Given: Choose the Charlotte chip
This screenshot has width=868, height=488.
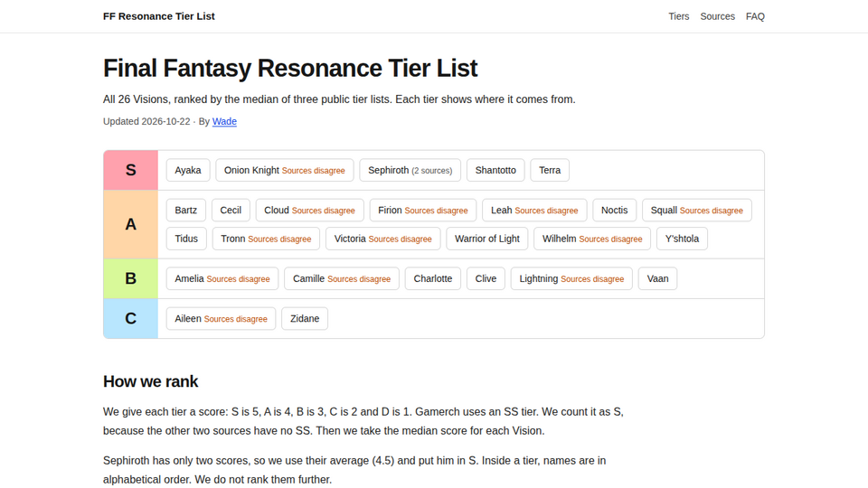Looking at the screenshot, I should (x=433, y=278).
